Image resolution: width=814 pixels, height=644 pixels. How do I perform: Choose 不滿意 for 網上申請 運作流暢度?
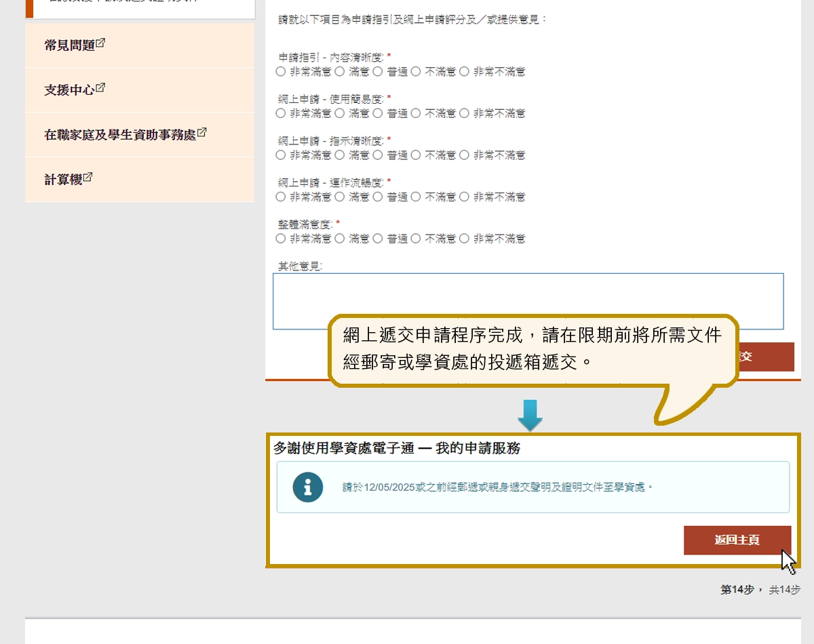(416, 197)
